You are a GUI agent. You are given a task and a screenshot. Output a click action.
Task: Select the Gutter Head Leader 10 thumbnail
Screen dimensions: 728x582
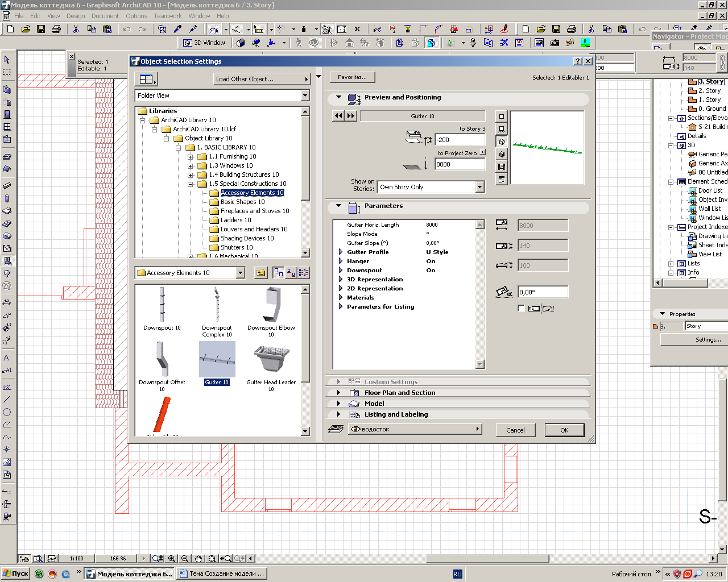click(x=271, y=367)
